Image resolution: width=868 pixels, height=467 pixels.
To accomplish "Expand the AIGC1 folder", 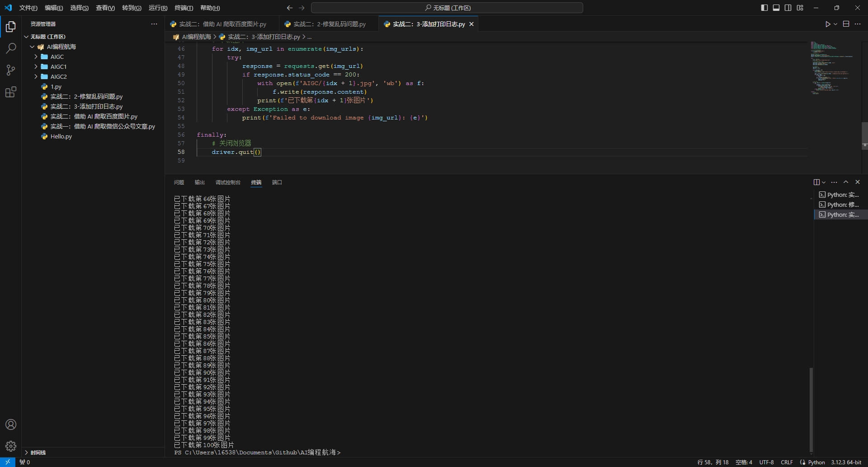I will [x=36, y=67].
